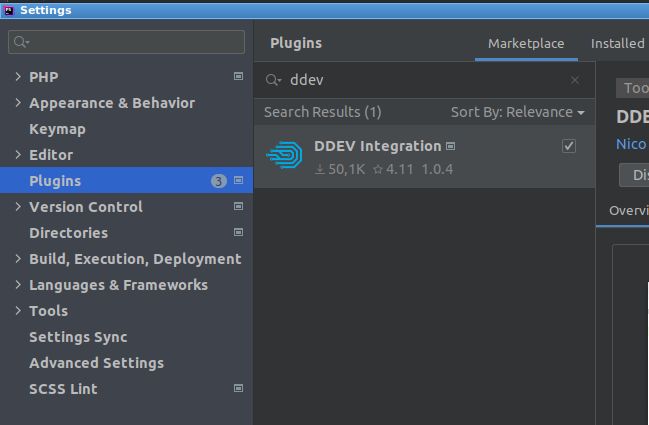Click the project-level icon beside Directories
Screen dimensions: 649x425
[x=238, y=233]
